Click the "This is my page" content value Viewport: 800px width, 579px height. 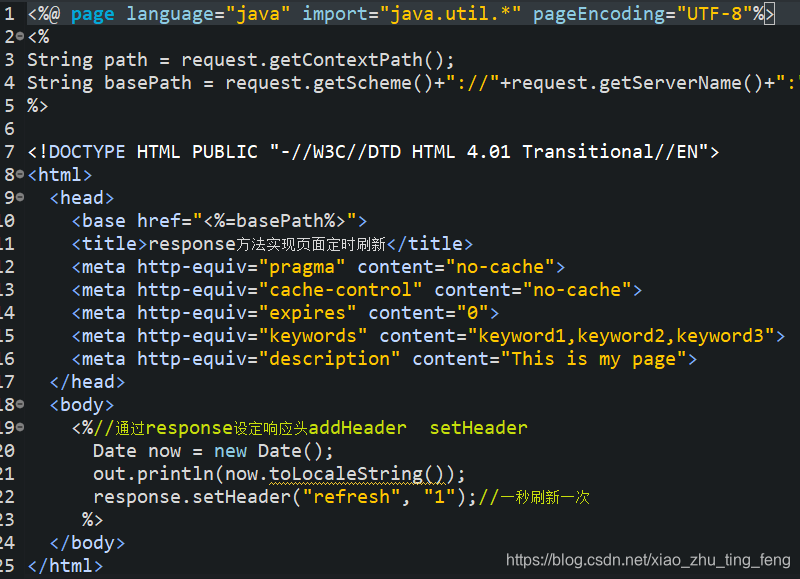point(594,359)
